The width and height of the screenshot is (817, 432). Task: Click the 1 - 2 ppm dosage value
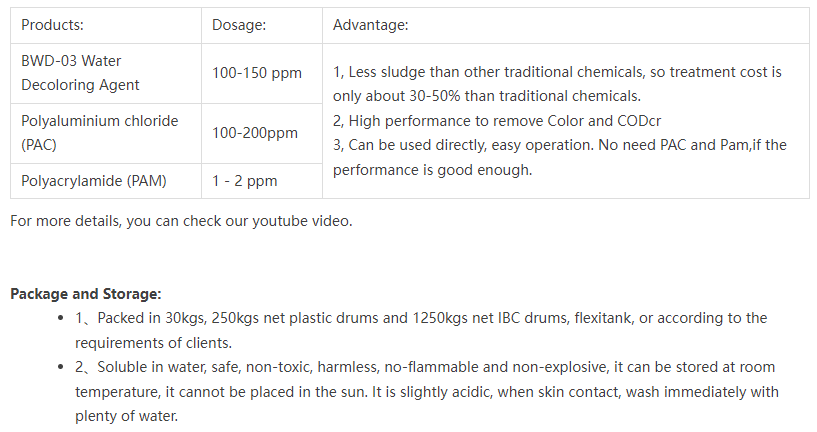pyautogui.click(x=245, y=181)
